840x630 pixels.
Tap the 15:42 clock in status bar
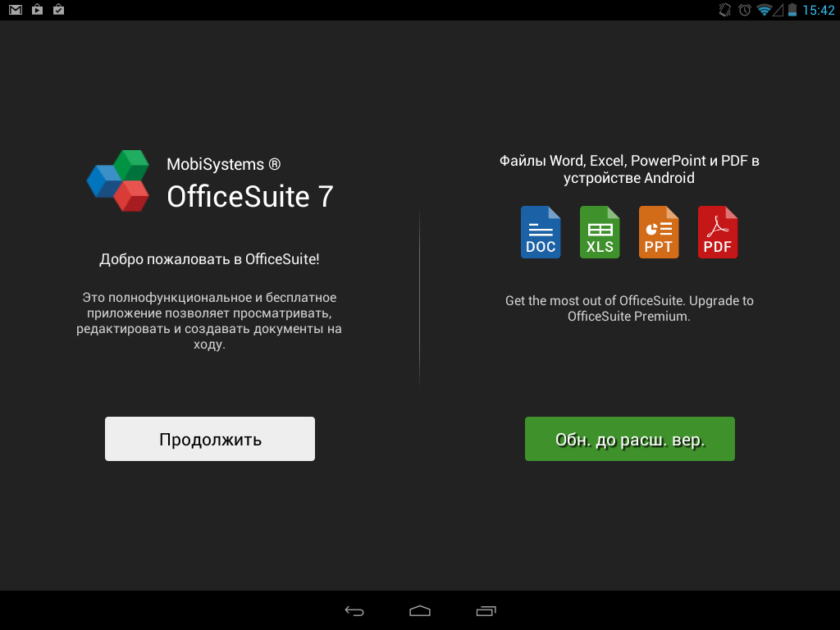(818, 10)
